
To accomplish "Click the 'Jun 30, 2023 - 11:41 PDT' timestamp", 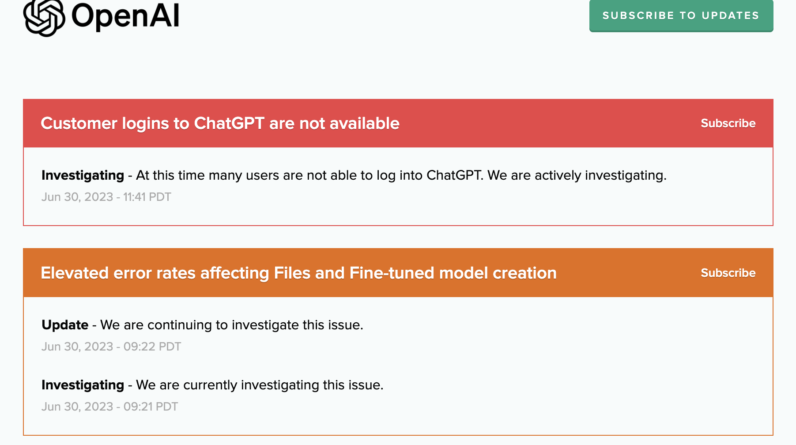I will tap(106, 197).
